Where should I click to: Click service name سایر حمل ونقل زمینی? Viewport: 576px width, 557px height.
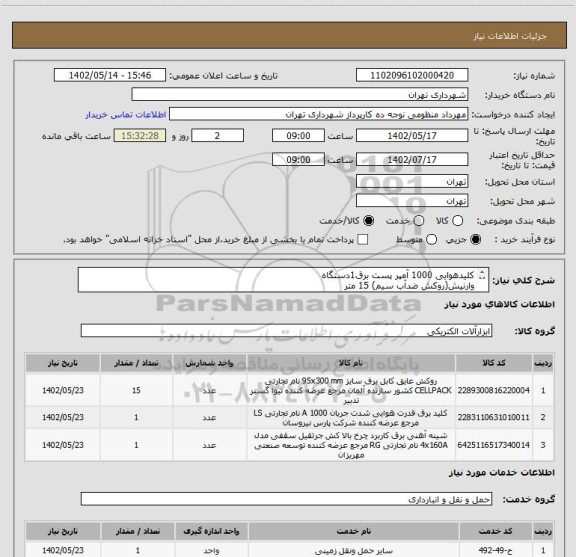tap(354, 550)
